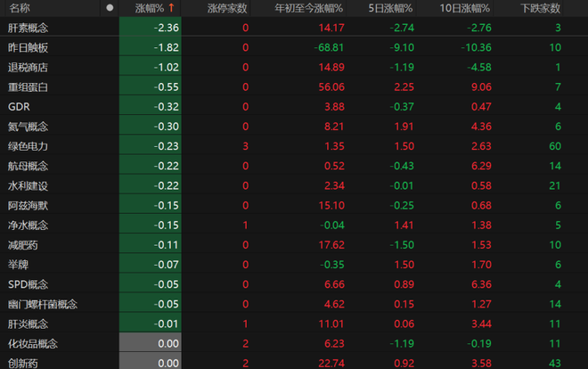Click 创新药 sector name in last row
The height and width of the screenshot is (369, 588).
click(x=24, y=362)
